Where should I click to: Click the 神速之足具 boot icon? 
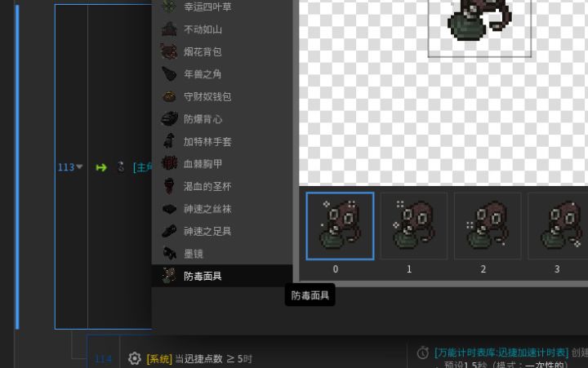coord(170,231)
